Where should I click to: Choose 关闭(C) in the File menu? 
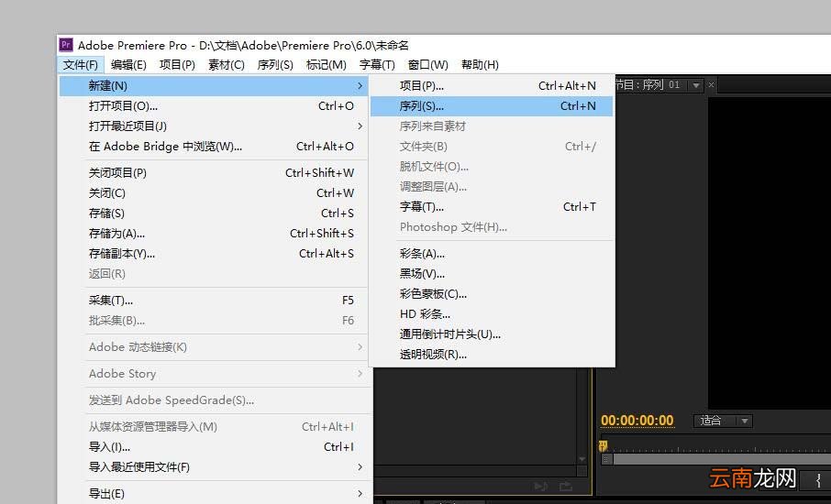click(212, 192)
